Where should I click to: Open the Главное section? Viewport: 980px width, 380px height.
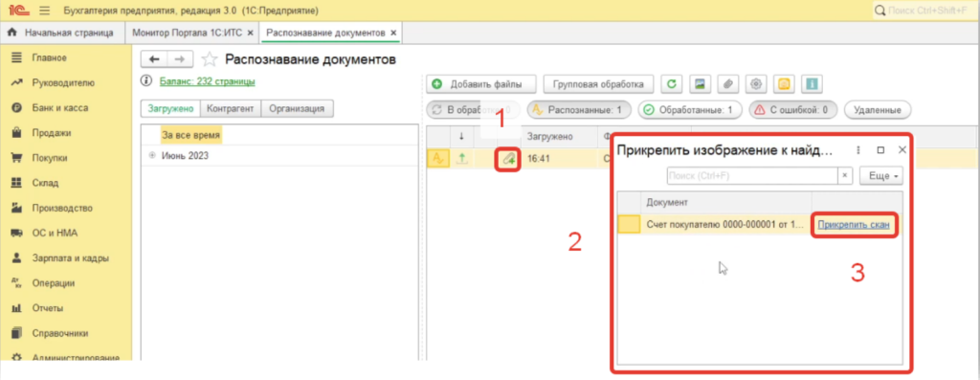click(x=50, y=57)
